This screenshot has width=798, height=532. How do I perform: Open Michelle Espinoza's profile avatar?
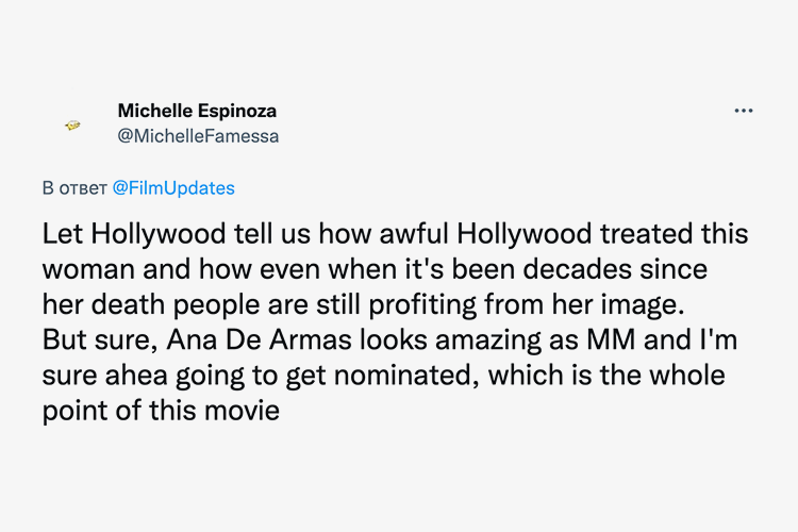73,126
